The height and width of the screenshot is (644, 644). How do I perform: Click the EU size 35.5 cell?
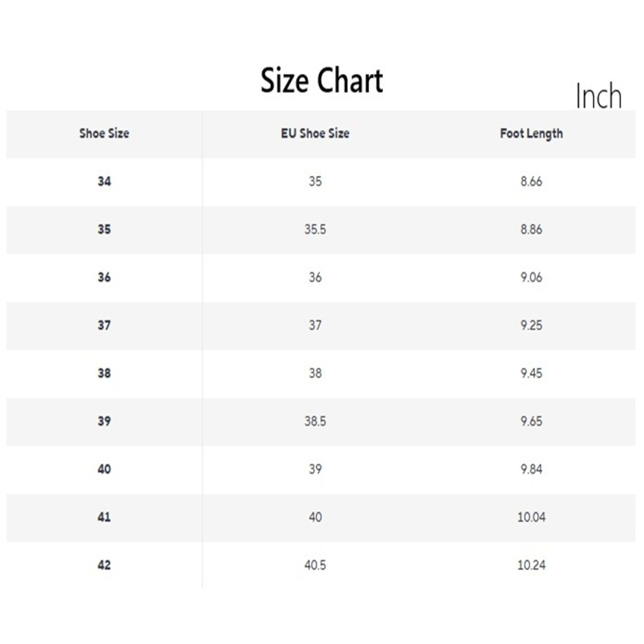[315, 230]
